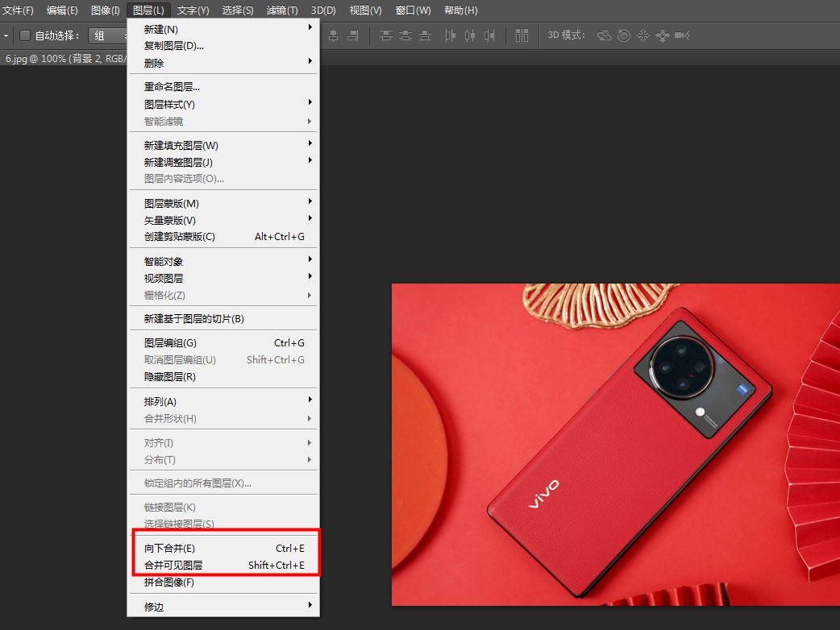Choose 重命名图层... menu entry
Screen dimensions: 840x630
222,87
